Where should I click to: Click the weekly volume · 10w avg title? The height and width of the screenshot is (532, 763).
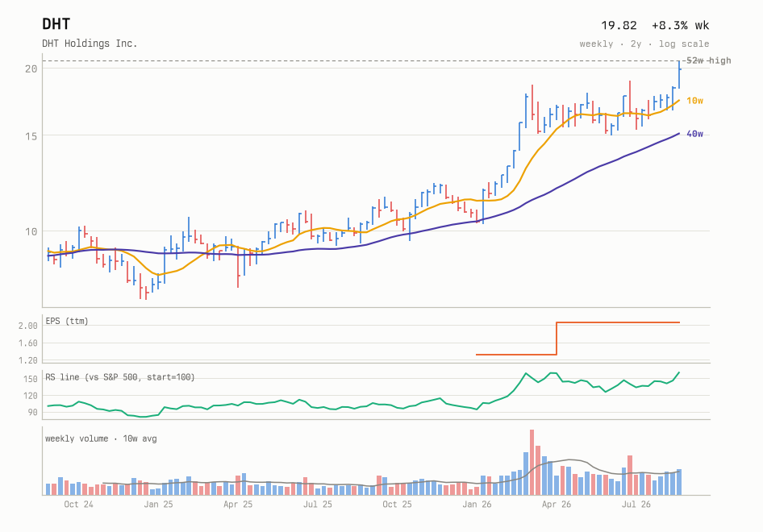pyautogui.click(x=101, y=438)
